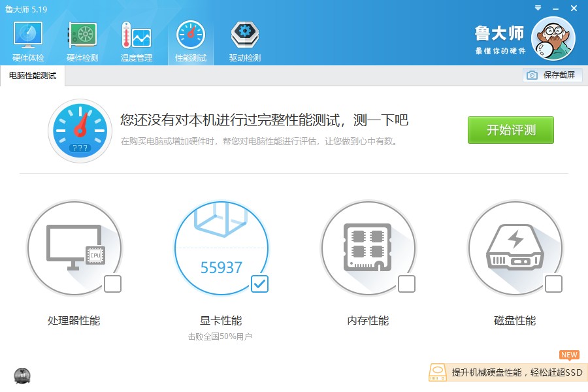Click the 开始评测 green button
The image size is (588, 392).
coord(510,130)
